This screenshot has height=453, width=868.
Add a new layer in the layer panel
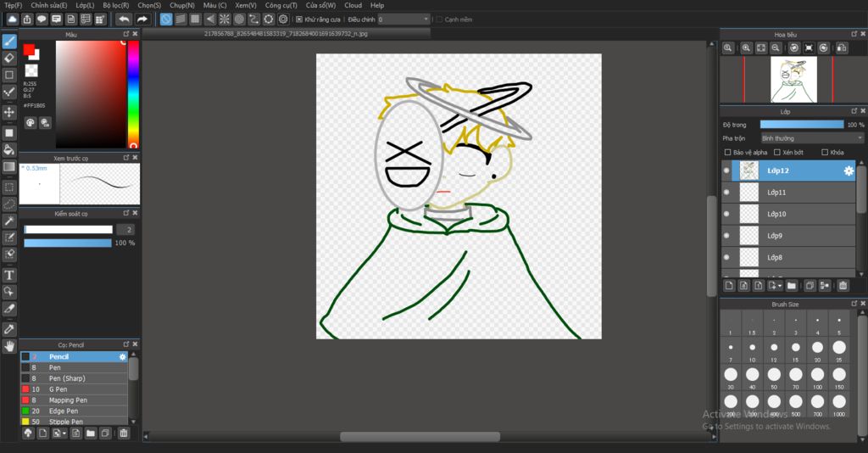pyautogui.click(x=729, y=286)
